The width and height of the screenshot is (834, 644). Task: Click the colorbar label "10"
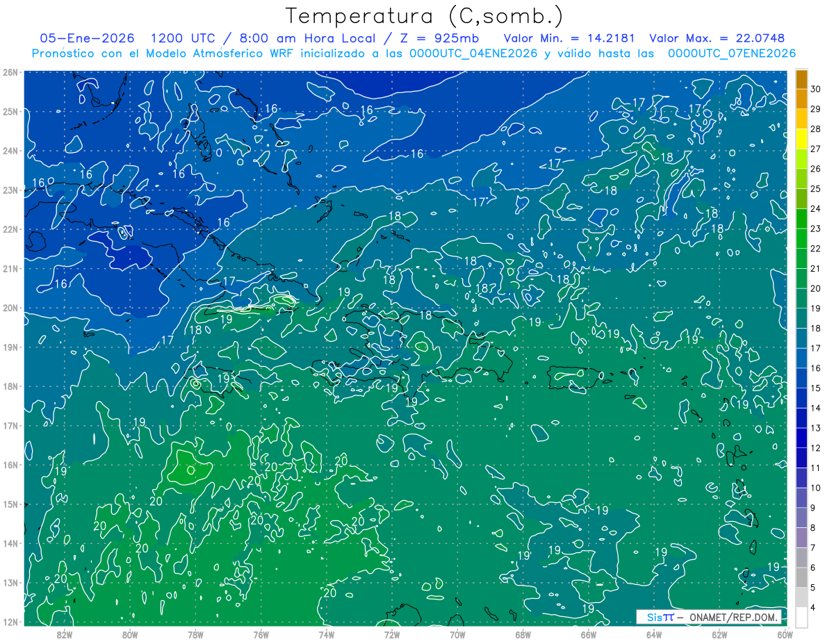816,488
